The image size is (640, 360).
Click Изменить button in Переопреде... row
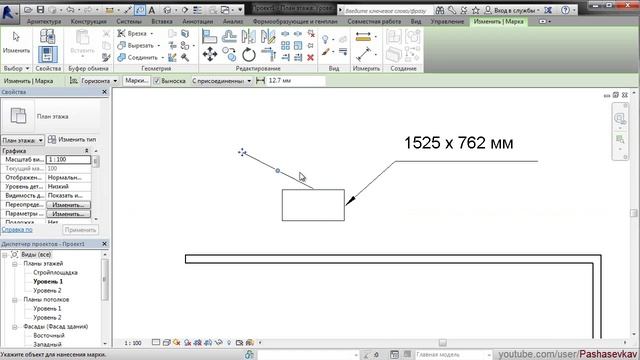click(69, 205)
